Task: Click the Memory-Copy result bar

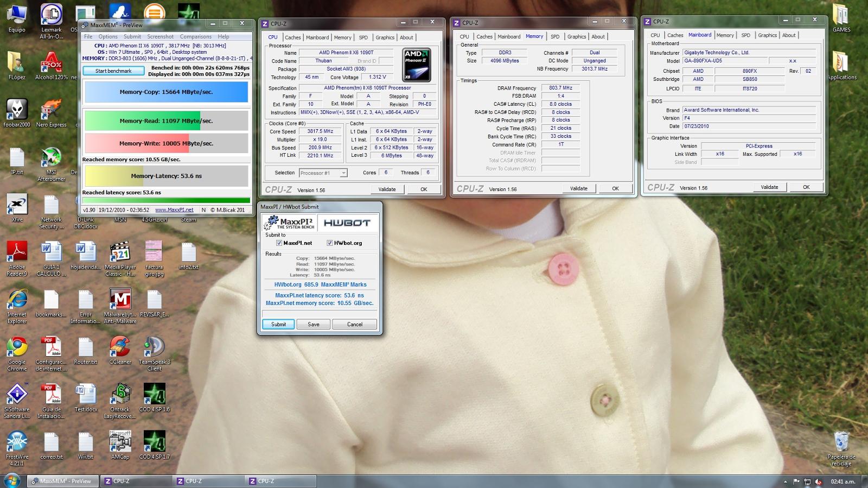Action: click(x=167, y=92)
